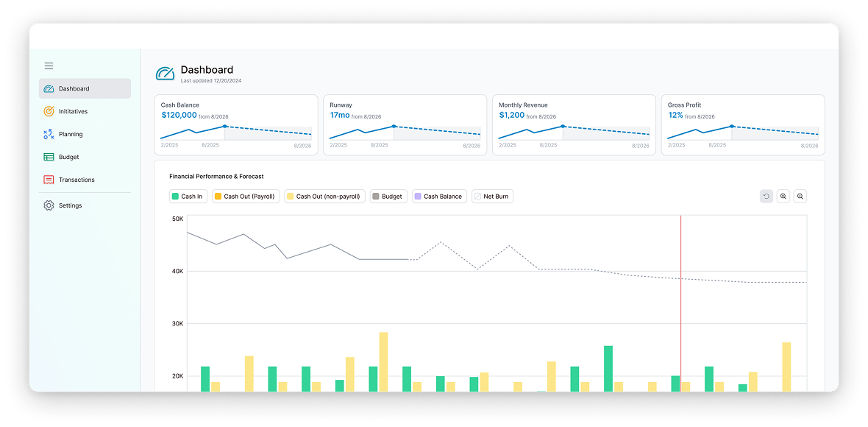Viewport: 868px width, 427px height.
Task: Zoom out of the chart with the magnifier-minus icon
Action: [800, 196]
